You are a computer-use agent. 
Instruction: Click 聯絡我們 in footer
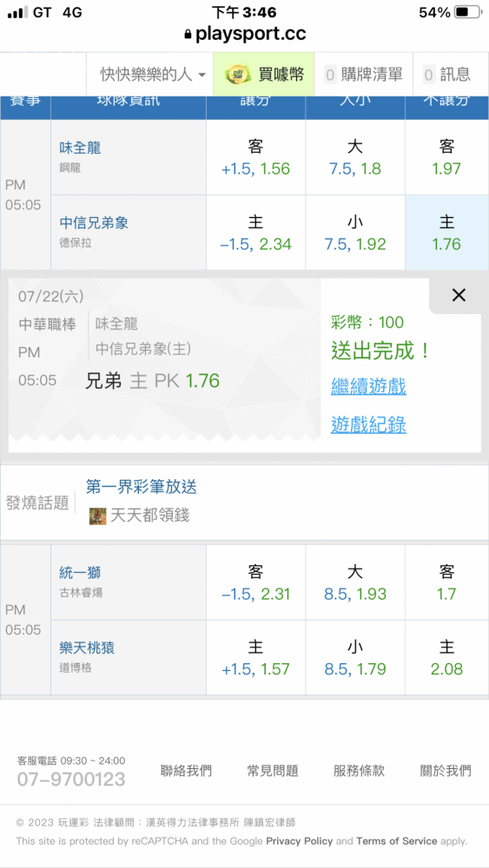pos(186,771)
